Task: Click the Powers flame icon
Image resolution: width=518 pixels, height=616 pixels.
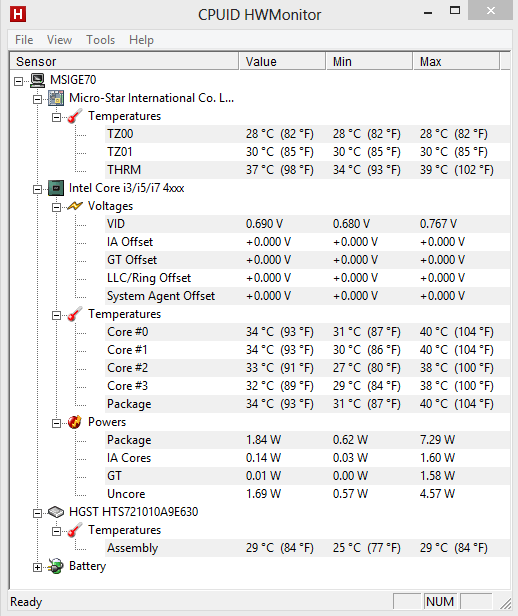Action: 75,422
